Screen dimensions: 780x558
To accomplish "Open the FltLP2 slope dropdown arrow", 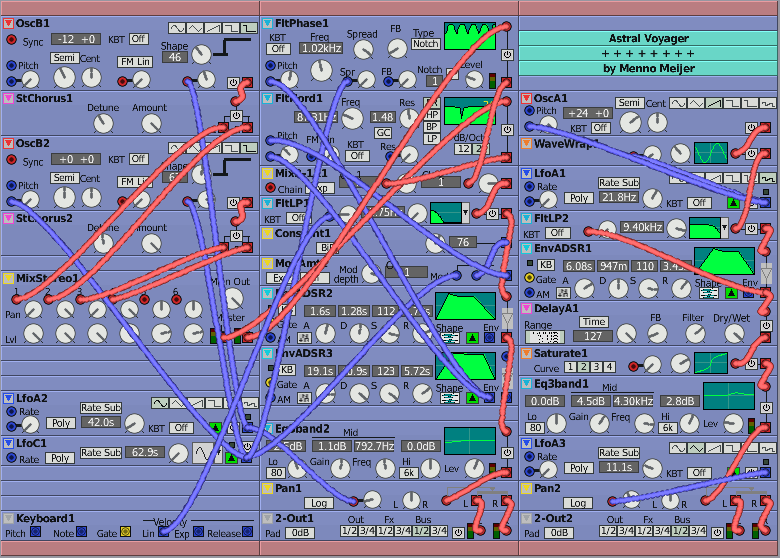I will point(724,228).
